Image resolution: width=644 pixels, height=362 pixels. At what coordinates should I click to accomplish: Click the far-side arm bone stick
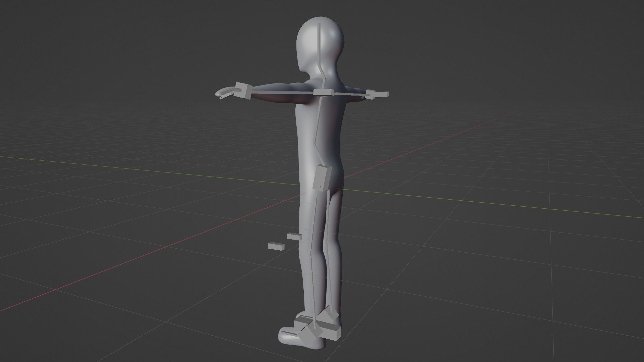[x=350, y=94]
